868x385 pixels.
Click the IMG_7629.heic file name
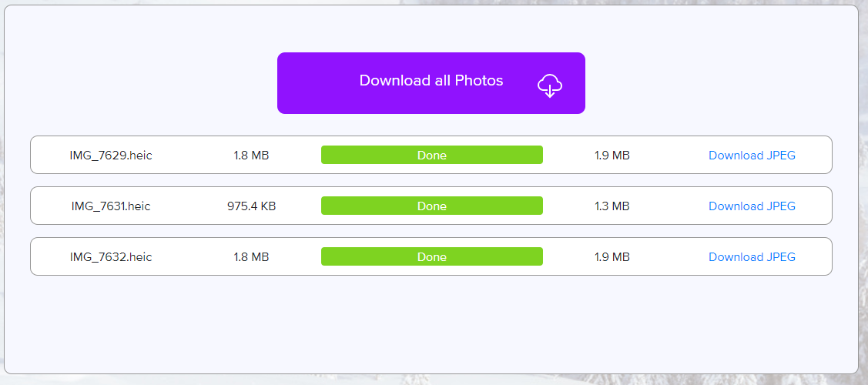(x=111, y=156)
